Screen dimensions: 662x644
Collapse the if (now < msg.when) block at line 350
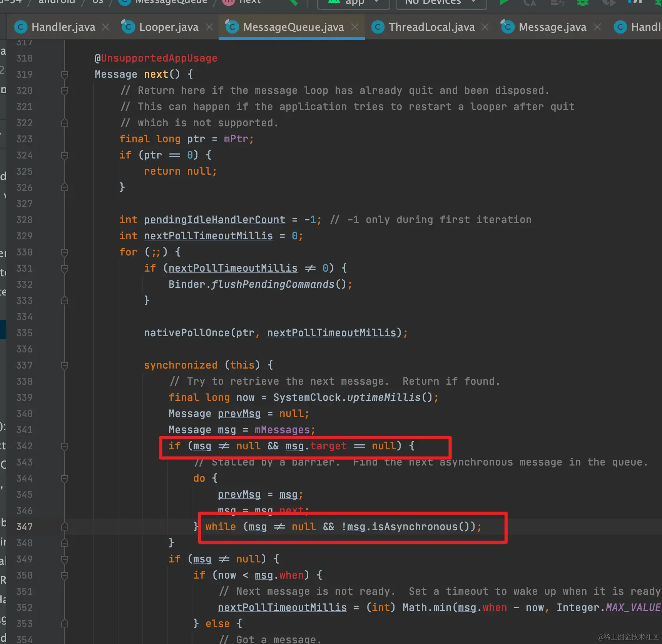pos(65,575)
